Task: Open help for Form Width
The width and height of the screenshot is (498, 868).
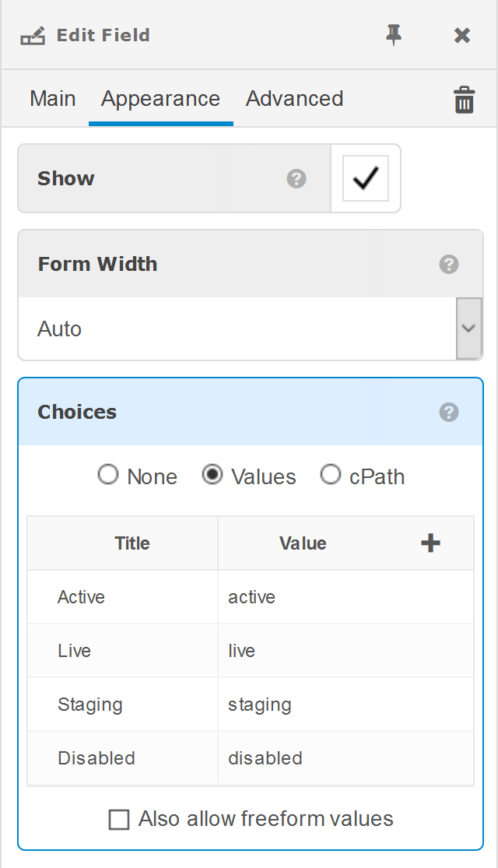Action: [448, 264]
